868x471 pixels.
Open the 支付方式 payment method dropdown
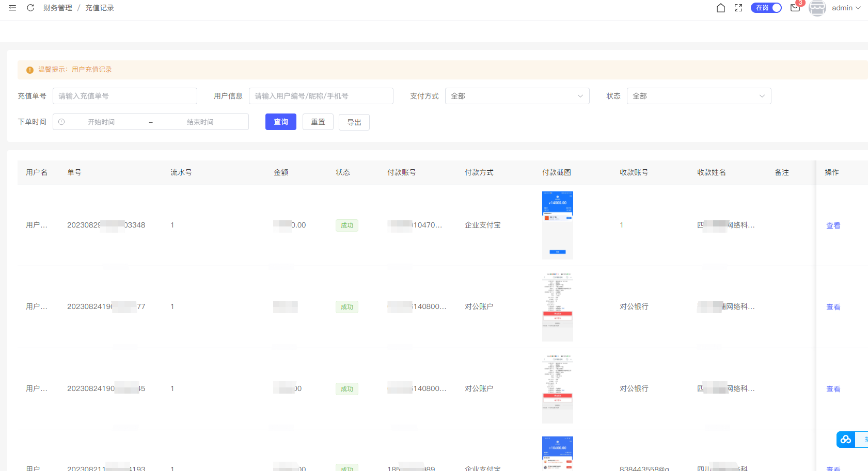[x=517, y=96]
